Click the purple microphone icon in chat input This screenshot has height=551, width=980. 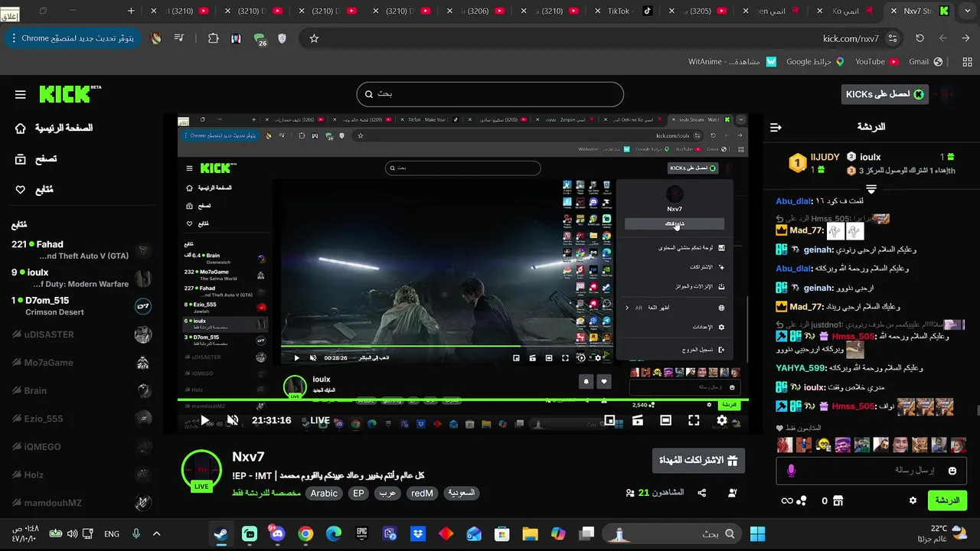[x=791, y=471]
